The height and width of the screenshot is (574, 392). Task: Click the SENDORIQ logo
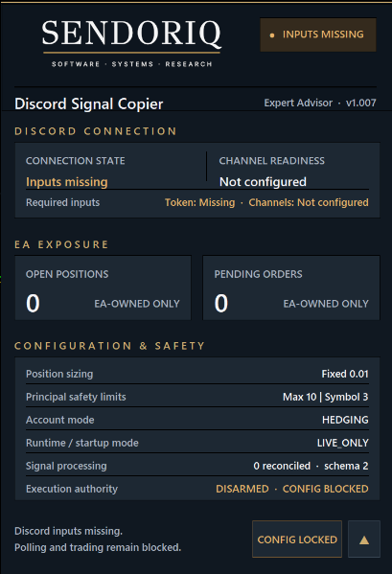click(x=131, y=43)
